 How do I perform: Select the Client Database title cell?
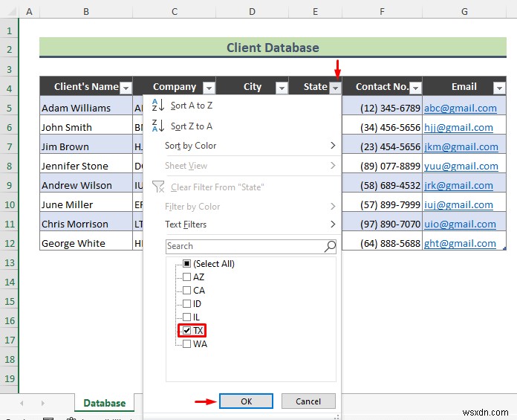(273, 48)
